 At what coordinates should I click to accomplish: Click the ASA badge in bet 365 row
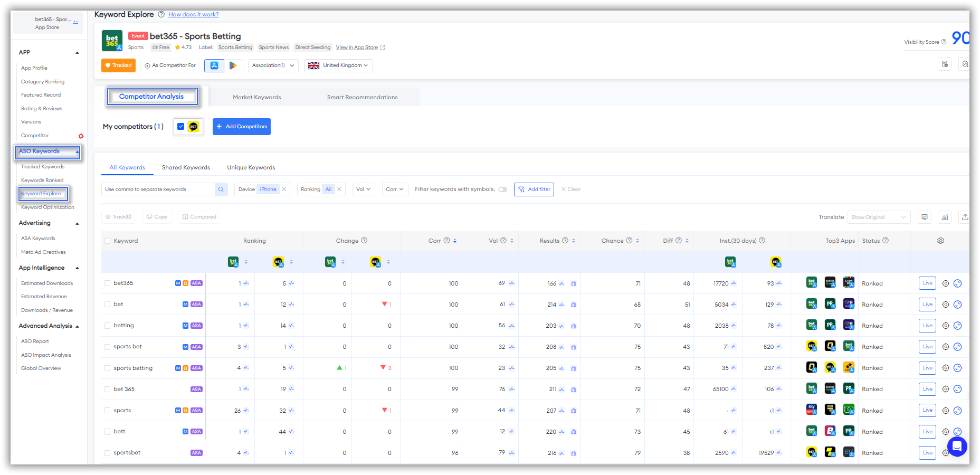(196, 389)
